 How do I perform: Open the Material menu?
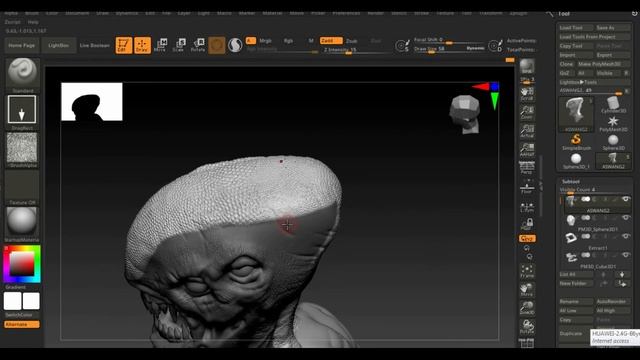[x=272, y=13]
